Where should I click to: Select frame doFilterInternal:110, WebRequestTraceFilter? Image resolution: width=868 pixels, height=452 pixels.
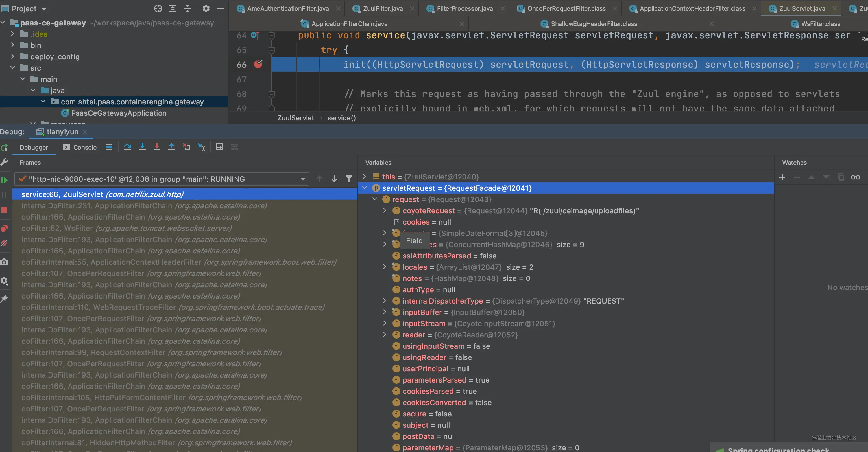click(185, 307)
